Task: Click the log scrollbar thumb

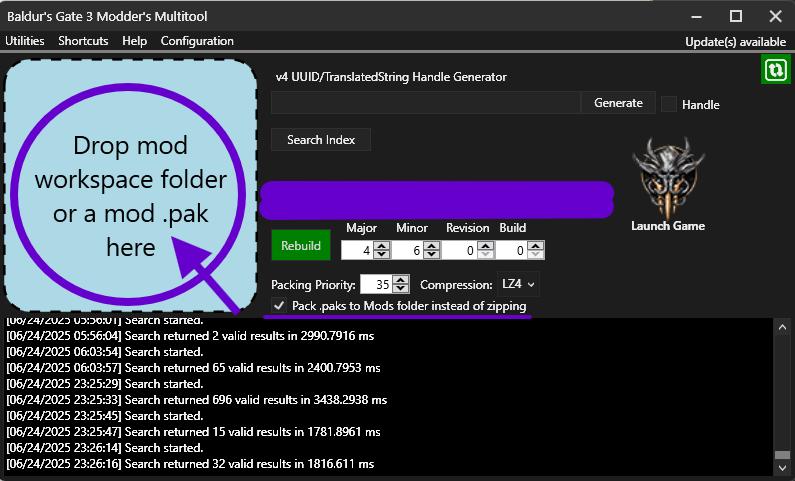Action: point(782,455)
